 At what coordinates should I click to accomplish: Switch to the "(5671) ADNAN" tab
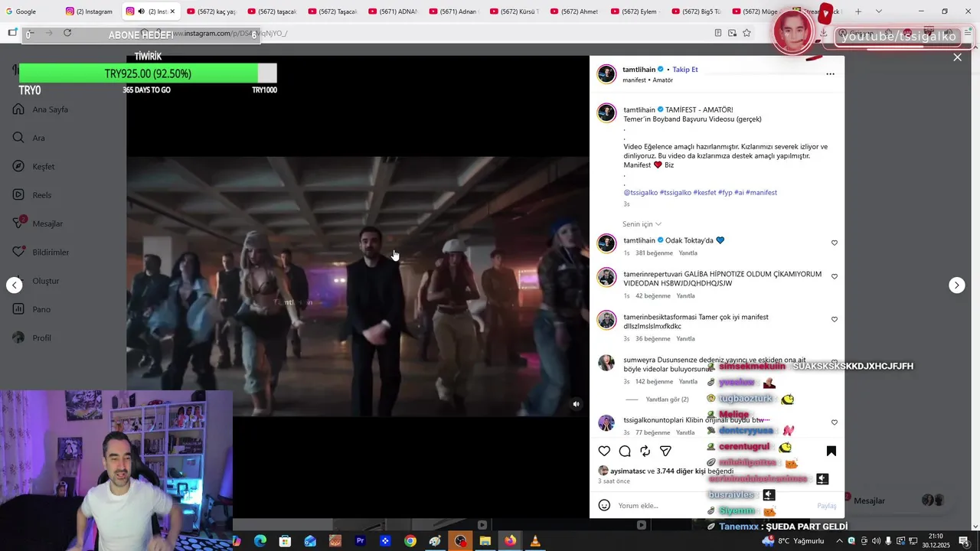(x=393, y=11)
